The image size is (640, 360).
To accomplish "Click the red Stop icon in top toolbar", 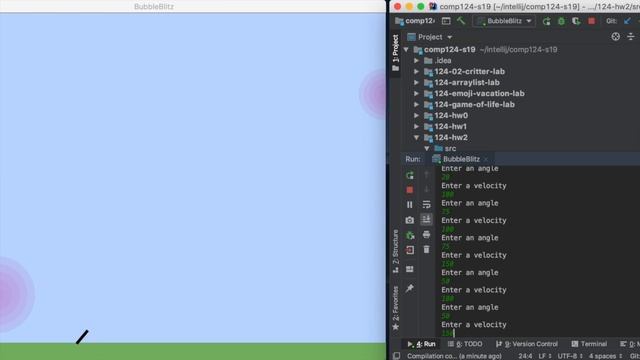I will pos(591,21).
